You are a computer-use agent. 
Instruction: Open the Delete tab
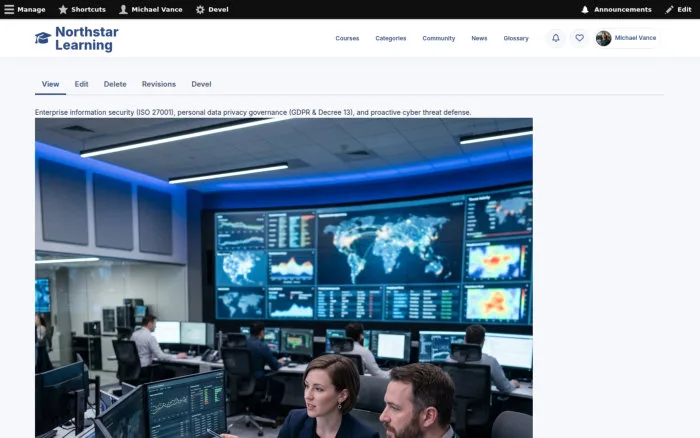tap(115, 84)
